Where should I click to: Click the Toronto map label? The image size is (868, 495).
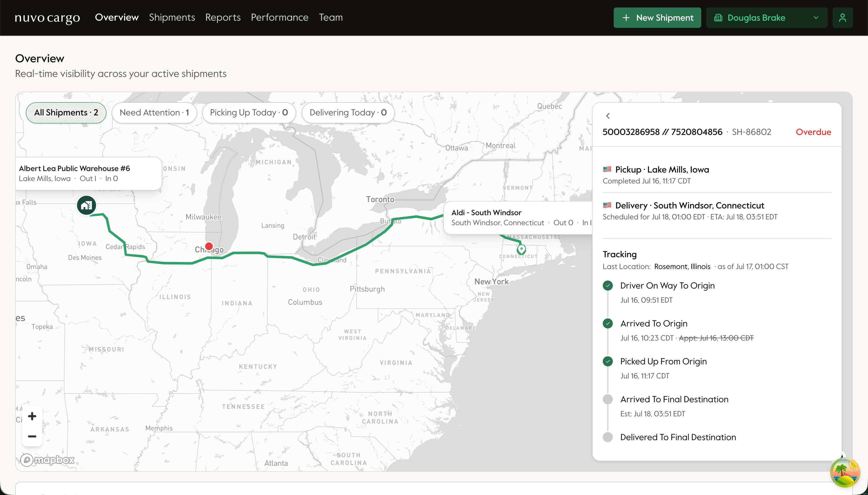tap(380, 199)
